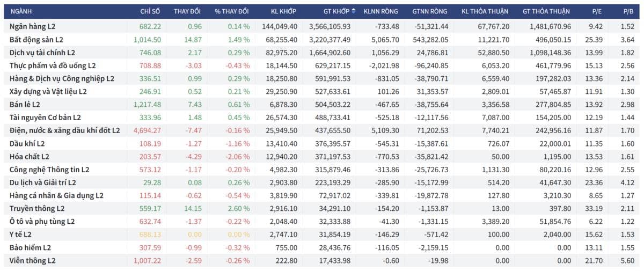Click the GT KHỚP header label
Viewport: 644px width, 271px height.
(336, 11)
